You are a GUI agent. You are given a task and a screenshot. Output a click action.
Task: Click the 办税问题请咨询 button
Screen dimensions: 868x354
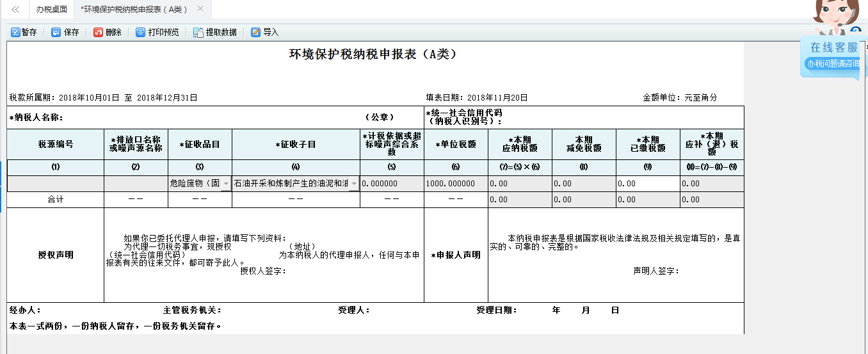[832, 63]
